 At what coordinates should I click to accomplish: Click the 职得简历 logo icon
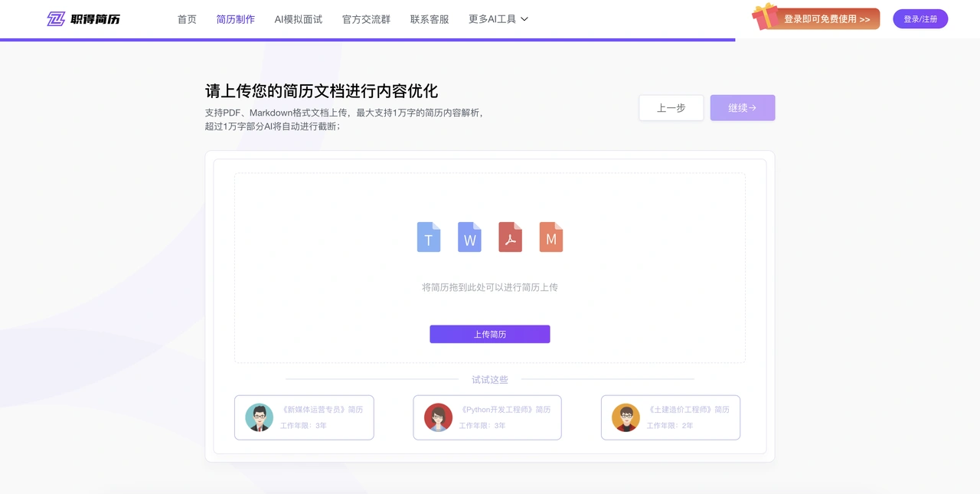[56, 19]
